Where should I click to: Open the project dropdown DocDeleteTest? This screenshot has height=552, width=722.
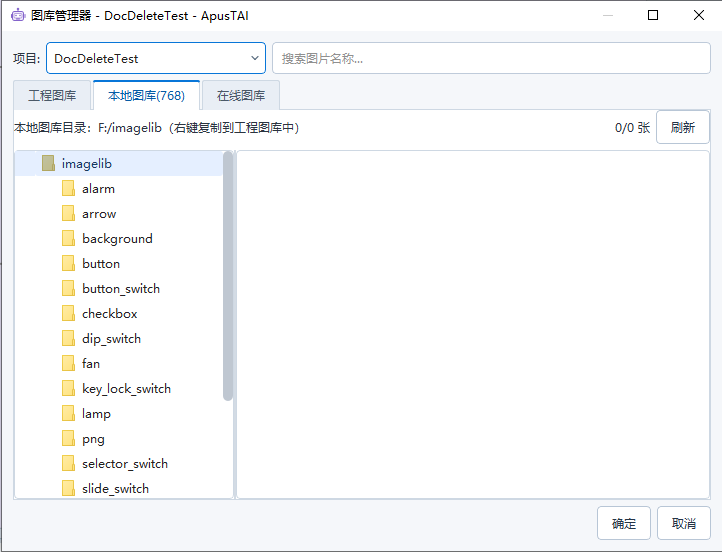click(x=156, y=58)
